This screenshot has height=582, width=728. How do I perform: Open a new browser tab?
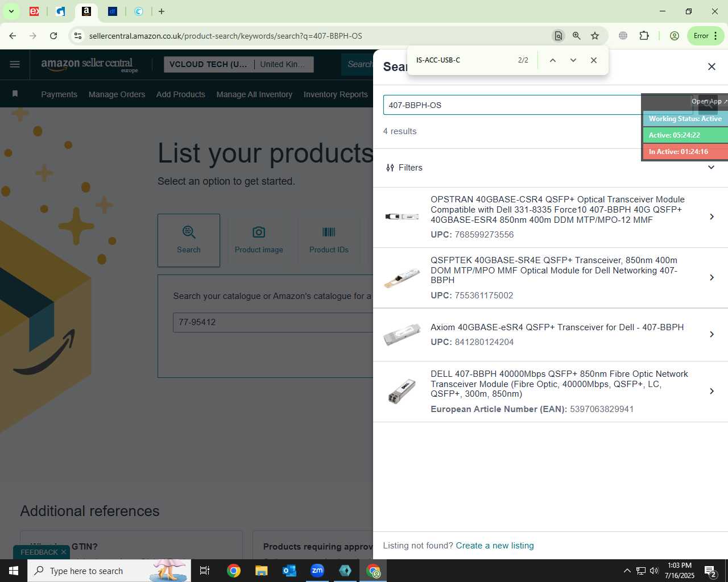coord(162,11)
